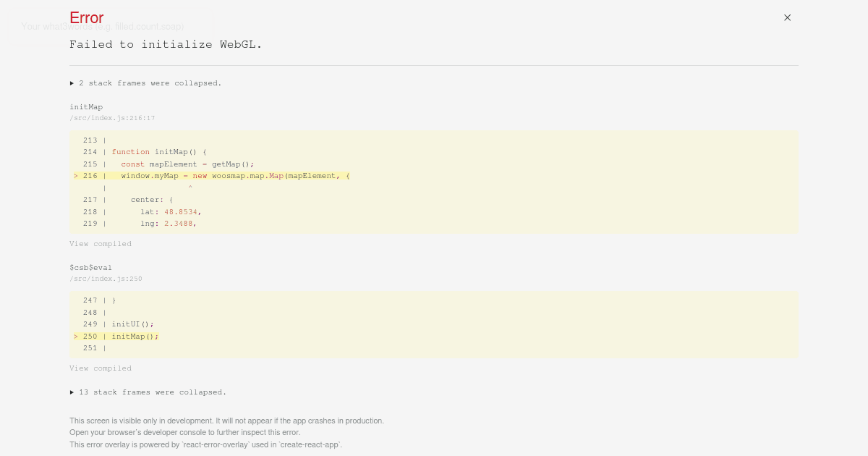Select the Failed to initialize WebGL message
This screenshot has height=456, width=868.
[166, 44]
